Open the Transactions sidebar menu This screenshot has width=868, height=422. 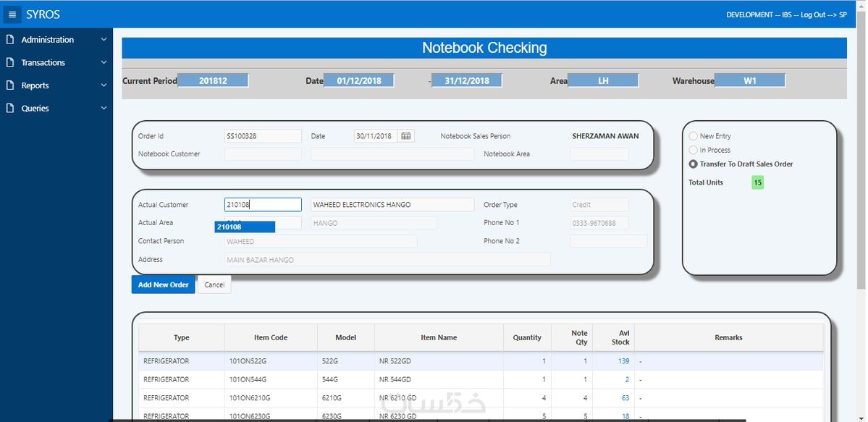[x=56, y=62]
